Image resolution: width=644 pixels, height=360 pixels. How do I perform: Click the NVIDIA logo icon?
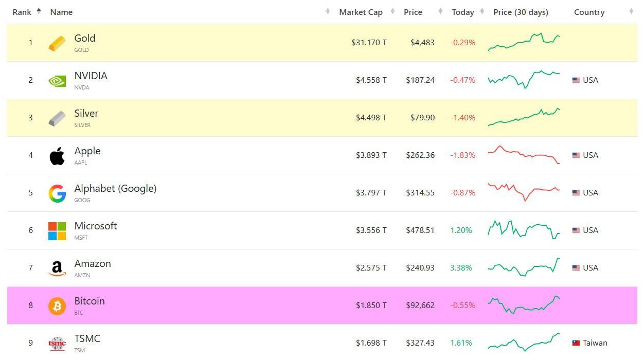coord(57,81)
